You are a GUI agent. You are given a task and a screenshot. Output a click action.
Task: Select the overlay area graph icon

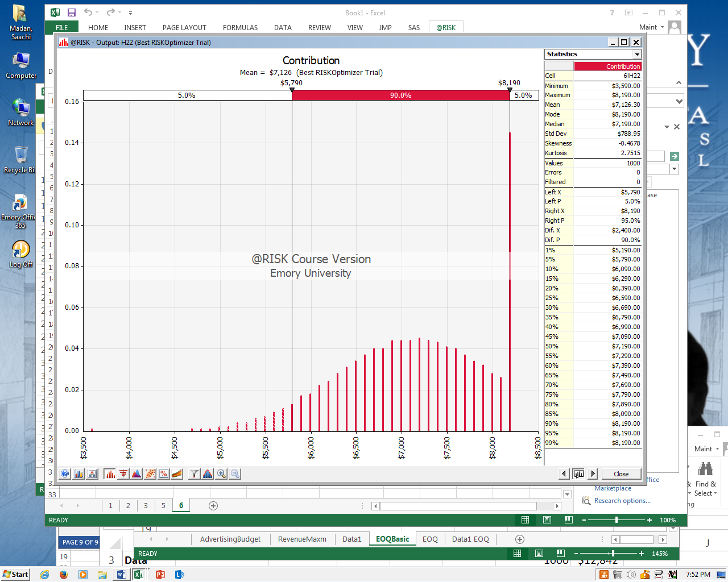click(x=136, y=474)
